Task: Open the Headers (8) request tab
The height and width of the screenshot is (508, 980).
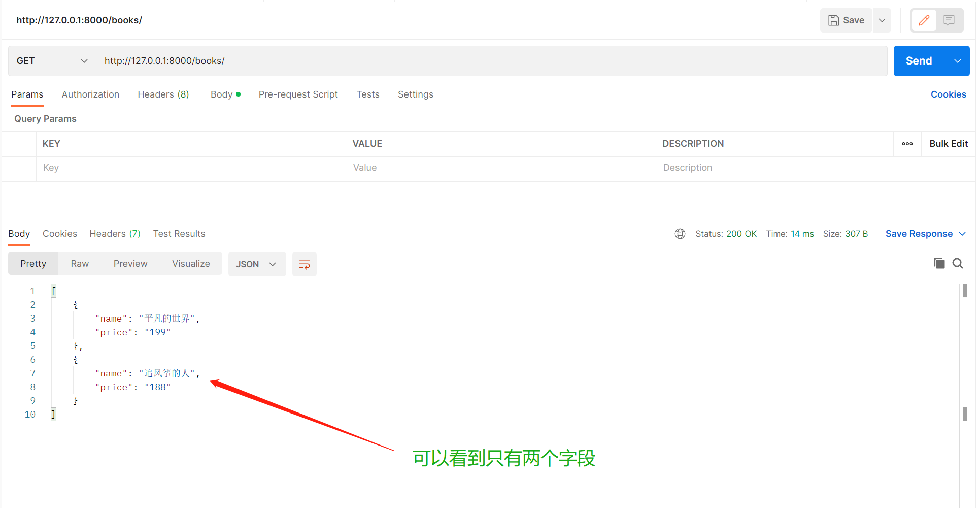Action: point(163,94)
